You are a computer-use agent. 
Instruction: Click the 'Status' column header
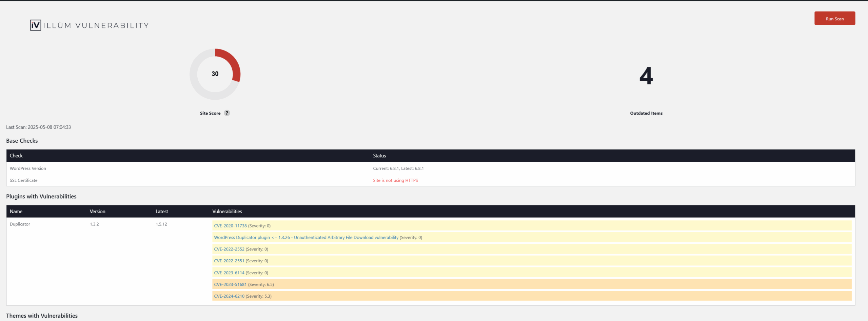click(379, 156)
